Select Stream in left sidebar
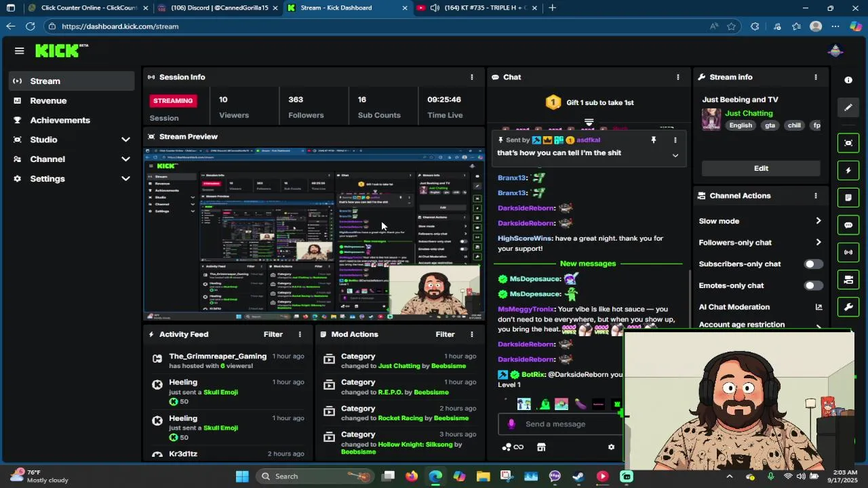The width and height of the screenshot is (868, 488). [x=72, y=81]
